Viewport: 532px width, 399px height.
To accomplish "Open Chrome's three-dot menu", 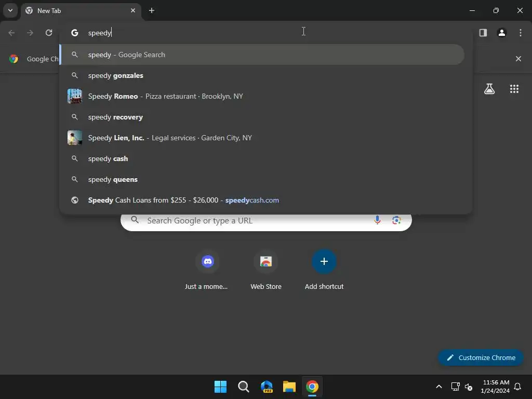I will point(520,33).
